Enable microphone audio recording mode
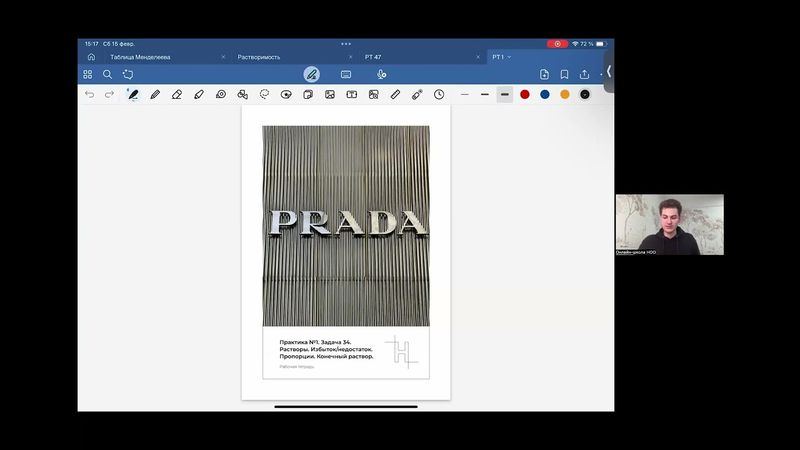This screenshot has width=800, height=450. tap(382, 74)
